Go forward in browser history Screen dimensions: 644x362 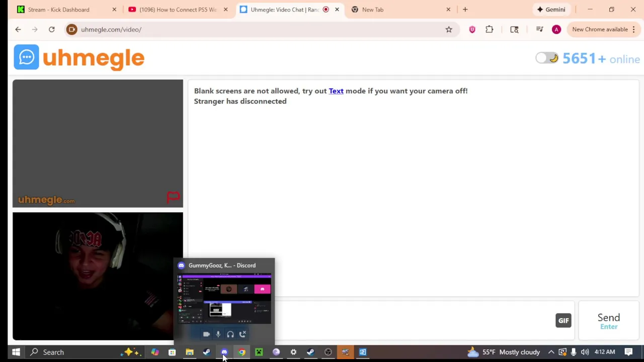[35, 30]
